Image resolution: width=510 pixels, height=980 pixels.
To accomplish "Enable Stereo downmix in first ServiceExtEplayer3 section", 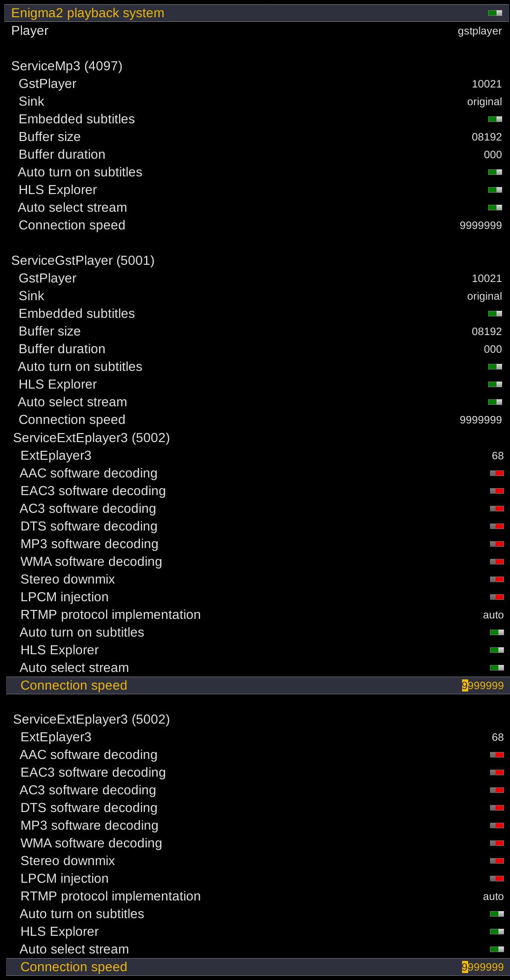I will tap(497, 579).
